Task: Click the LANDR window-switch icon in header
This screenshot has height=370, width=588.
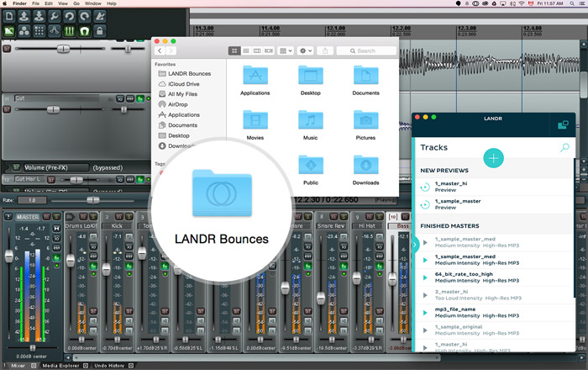Action: tap(563, 124)
